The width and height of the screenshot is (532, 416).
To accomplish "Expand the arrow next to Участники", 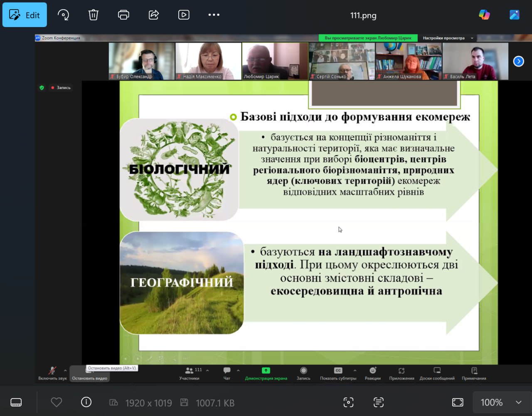I will (x=207, y=370).
